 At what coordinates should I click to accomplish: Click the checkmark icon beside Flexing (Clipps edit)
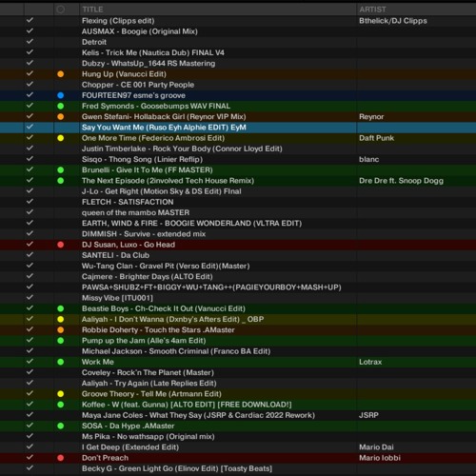click(x=30, y=20)
